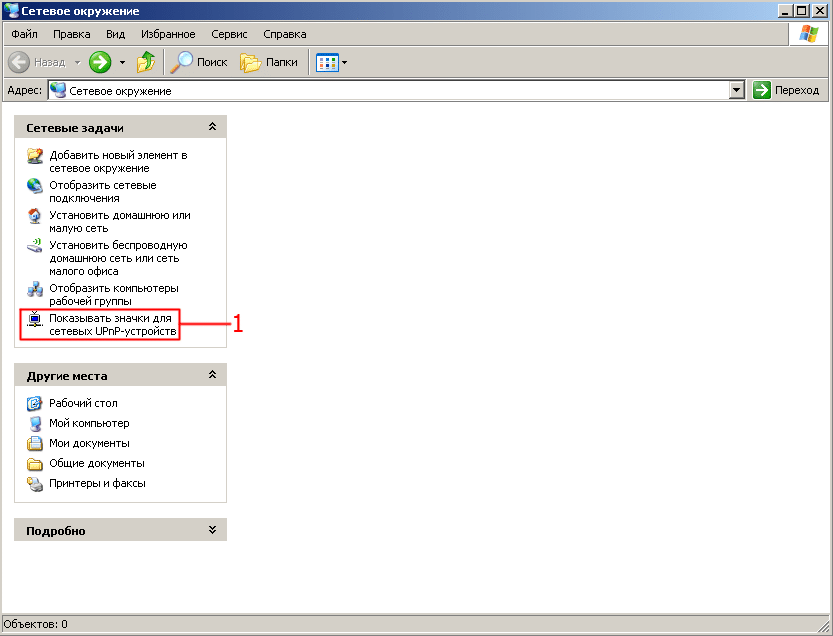Open Мои документы link
The width and height of the screenshot is (833, 636).
[89, 443]
